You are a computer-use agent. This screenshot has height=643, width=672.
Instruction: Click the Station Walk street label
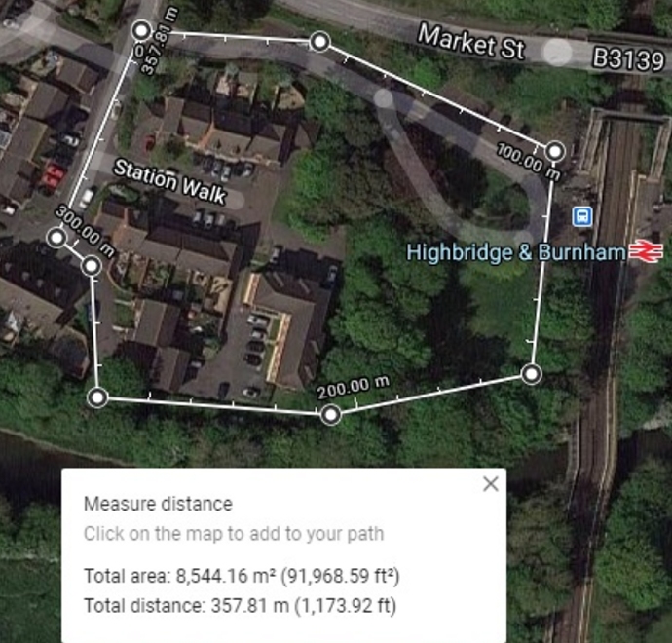(169, 181)
